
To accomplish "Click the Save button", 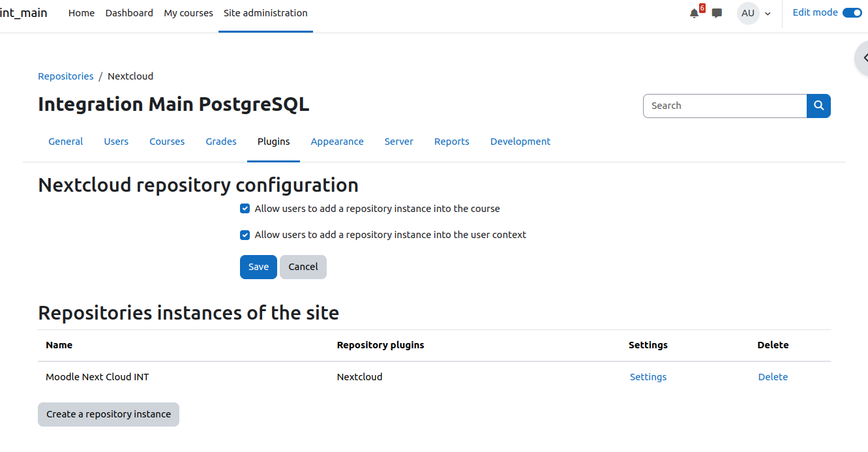I will coord(258,267).
